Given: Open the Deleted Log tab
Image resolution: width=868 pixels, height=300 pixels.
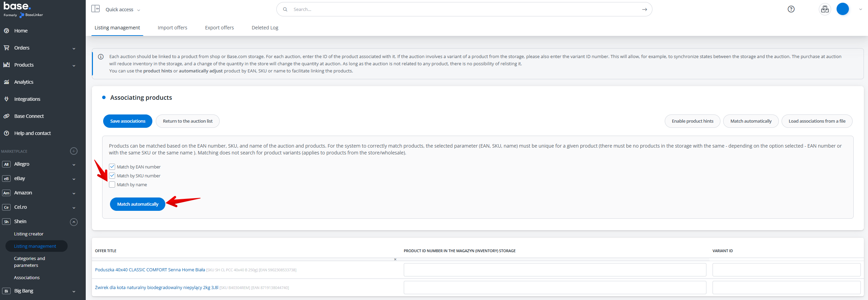Looking at the screenshot, I should tap(265, 28).
